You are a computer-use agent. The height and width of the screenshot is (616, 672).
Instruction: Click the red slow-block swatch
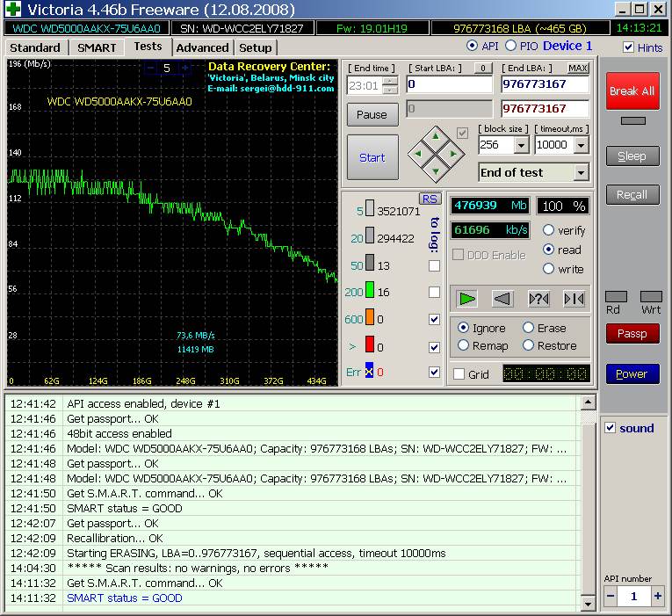(x=370, y=344)
